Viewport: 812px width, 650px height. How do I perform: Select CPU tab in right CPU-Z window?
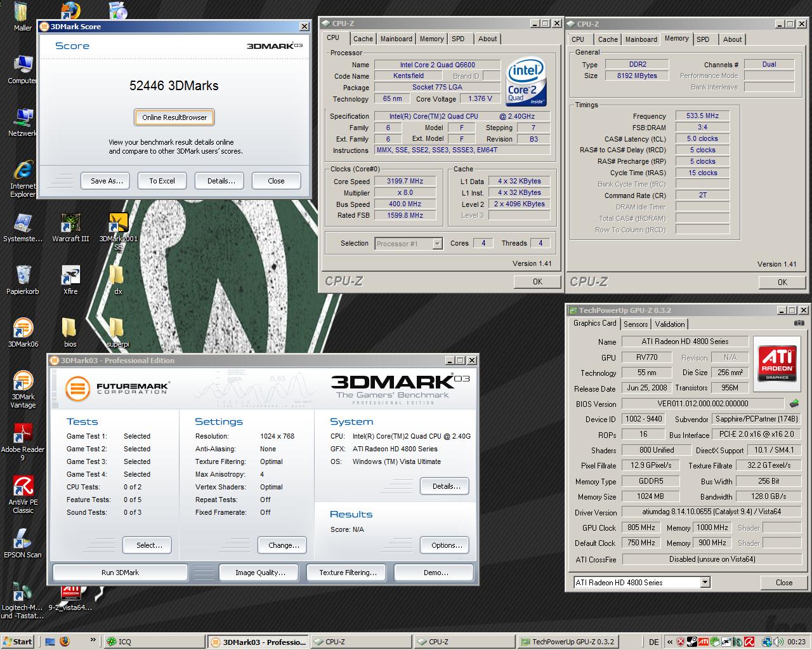click(578, 39)
